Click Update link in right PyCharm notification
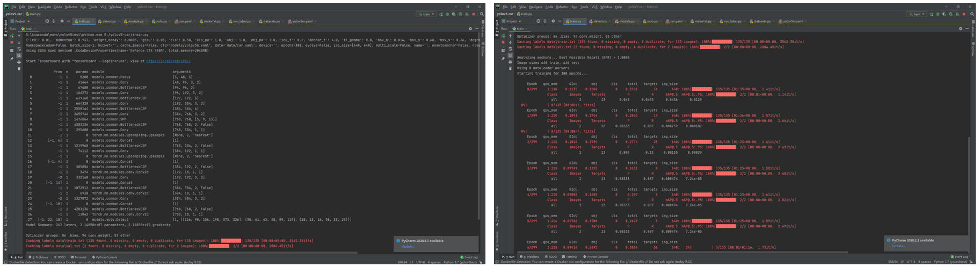Screen dimensions: 980x267 [x=898, y=246]
